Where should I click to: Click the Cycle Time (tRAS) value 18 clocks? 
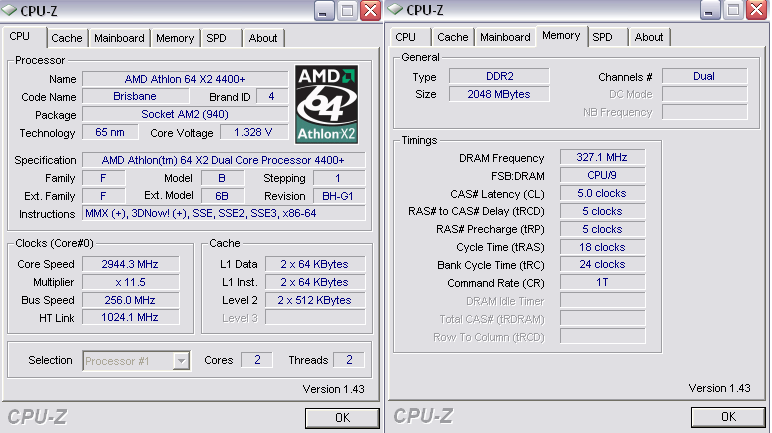602,247
